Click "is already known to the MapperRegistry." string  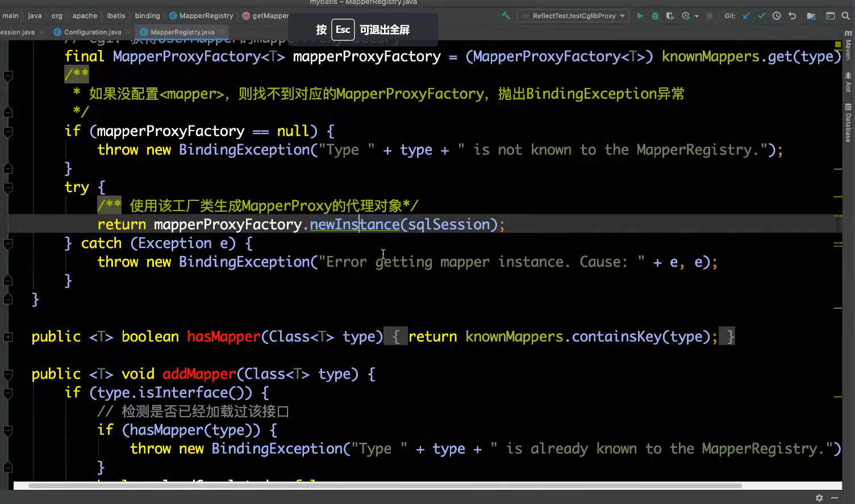[661, 449]
